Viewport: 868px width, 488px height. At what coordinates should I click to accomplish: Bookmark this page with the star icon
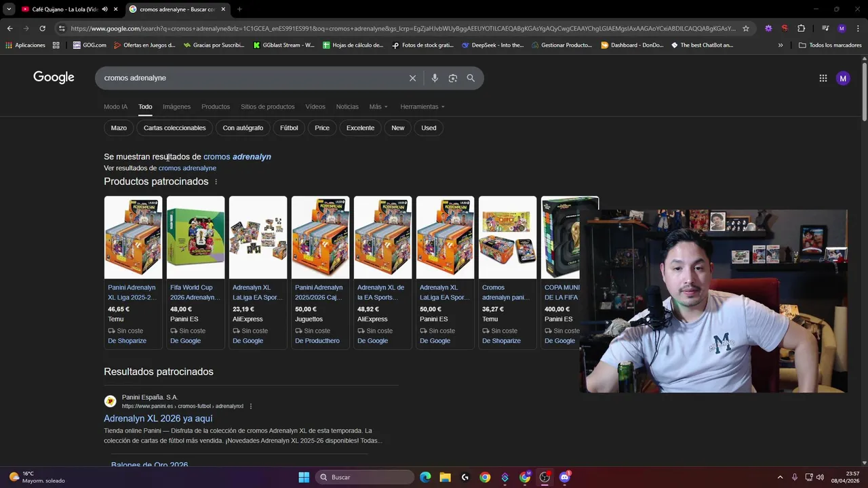(x=746, y=28)
